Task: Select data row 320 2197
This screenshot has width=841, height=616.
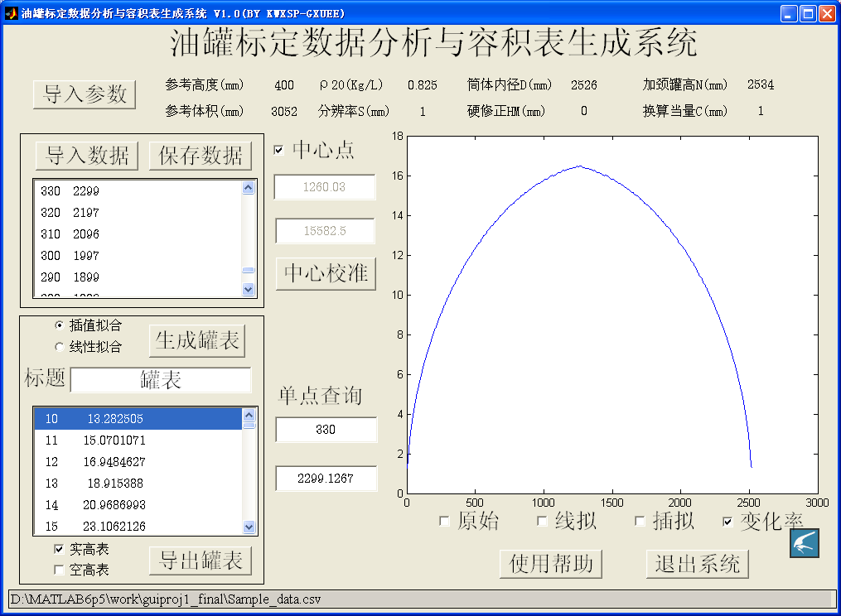Action: coord(138,213)
